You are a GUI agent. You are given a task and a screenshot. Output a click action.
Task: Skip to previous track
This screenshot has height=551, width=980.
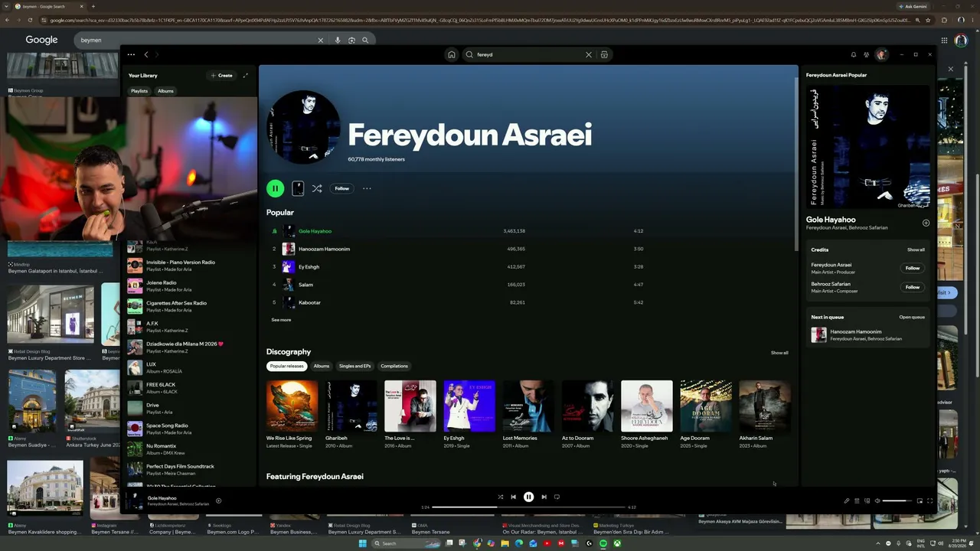pyautogui.click(x=514, y=497)
